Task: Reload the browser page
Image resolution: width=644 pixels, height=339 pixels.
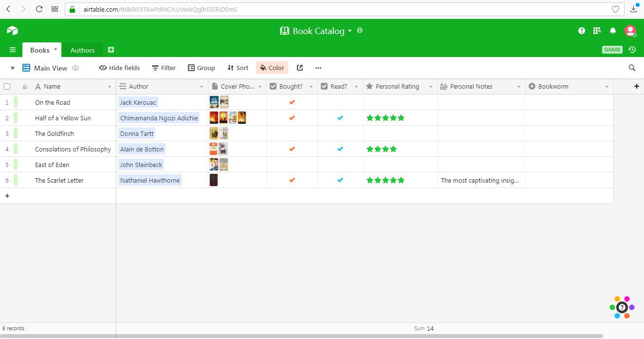Action: pos(39,9)
